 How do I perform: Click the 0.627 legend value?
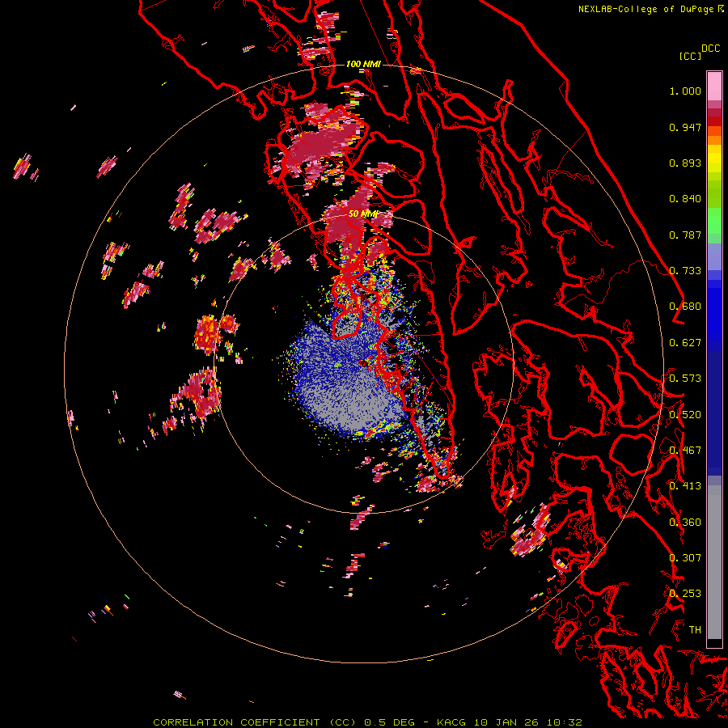685,343
